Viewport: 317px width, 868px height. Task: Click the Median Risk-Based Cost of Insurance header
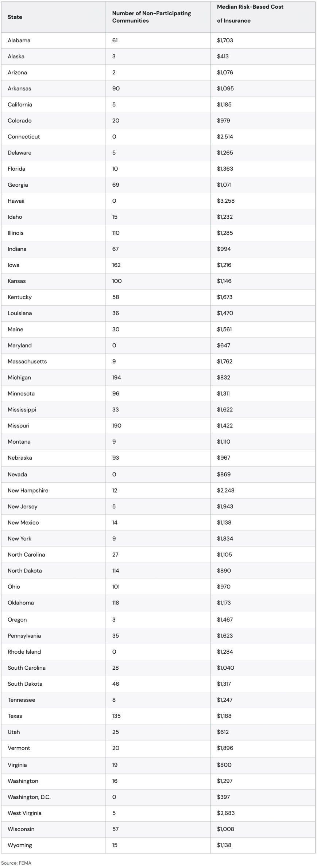[x=250, y=14]
